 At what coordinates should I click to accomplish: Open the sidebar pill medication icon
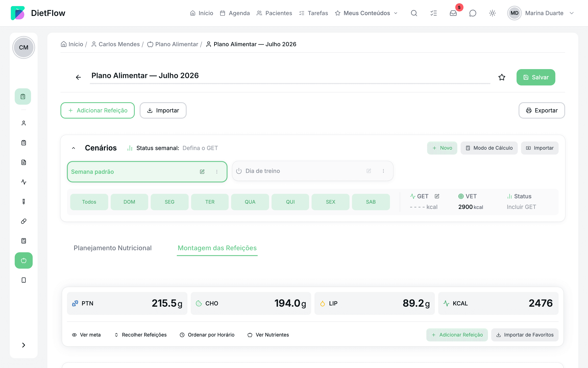pyautogui.click(x=23, y=221)
